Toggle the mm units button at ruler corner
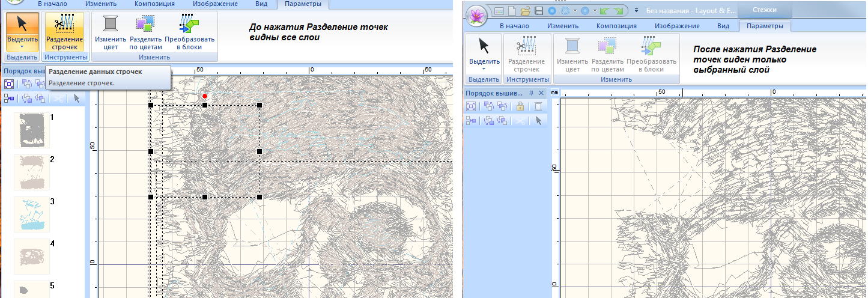 point(554,93)
